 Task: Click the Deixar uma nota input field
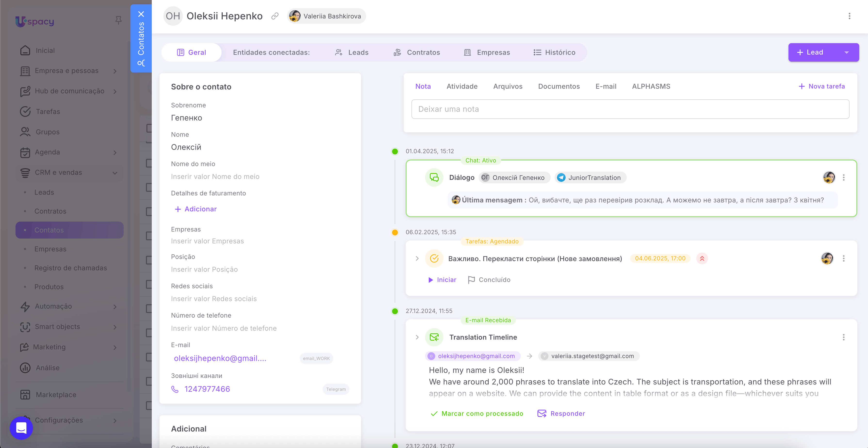click(x=630, y=109)
